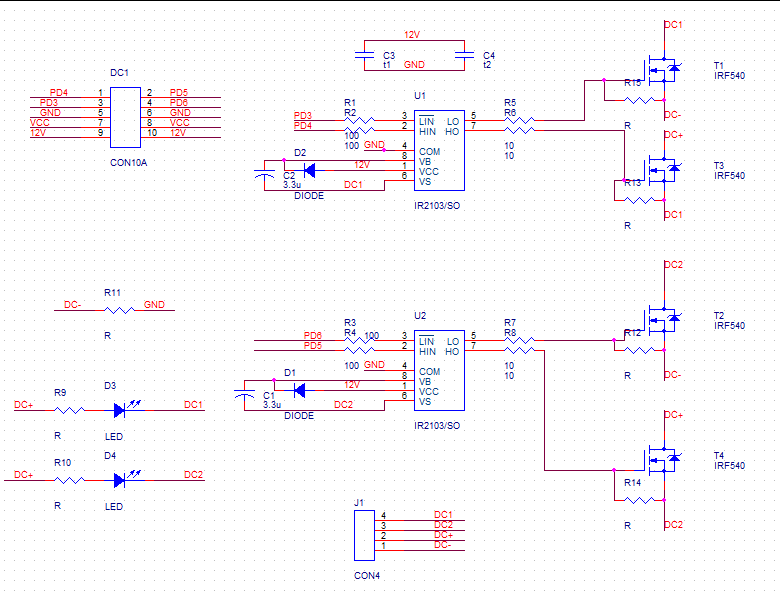Click the DIODE label under D2

pos(309,196)
